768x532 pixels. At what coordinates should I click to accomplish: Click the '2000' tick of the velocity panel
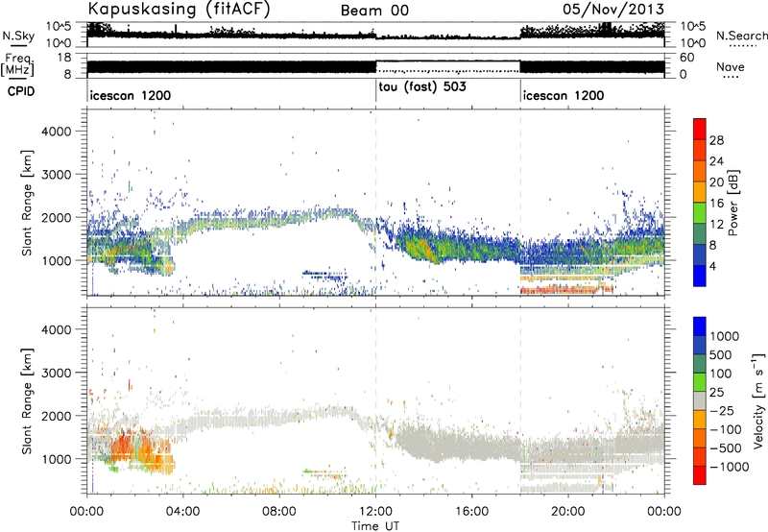[x=56, y=416]
